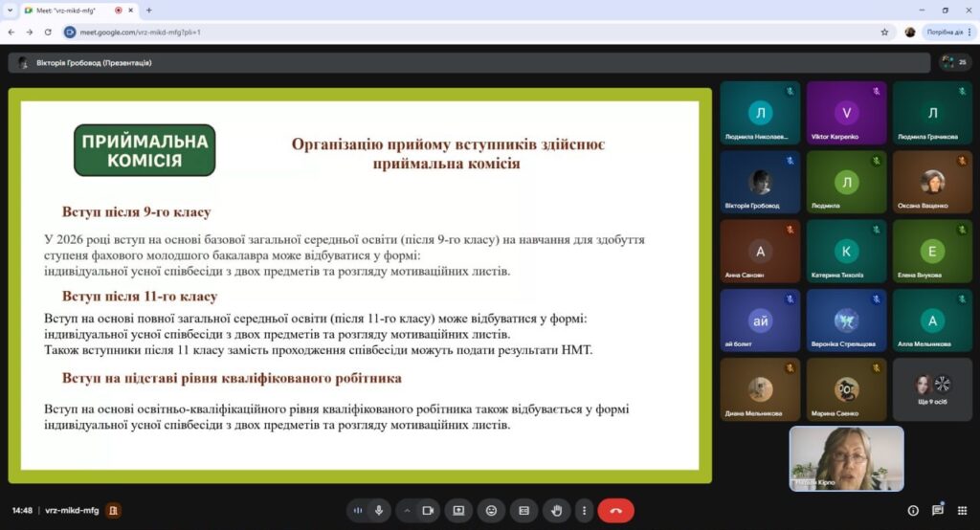Screen dimensions: 980x530
Task: Open the tile showing 9 more people
Action: point(932,389)
